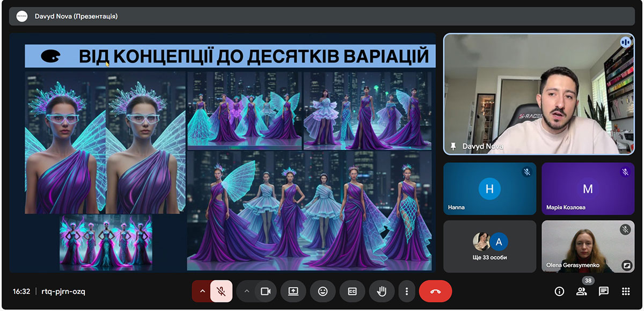644x311 pixels.
Task: Select Марія Козлова's participant tile
Action: (x=588, y=189)
